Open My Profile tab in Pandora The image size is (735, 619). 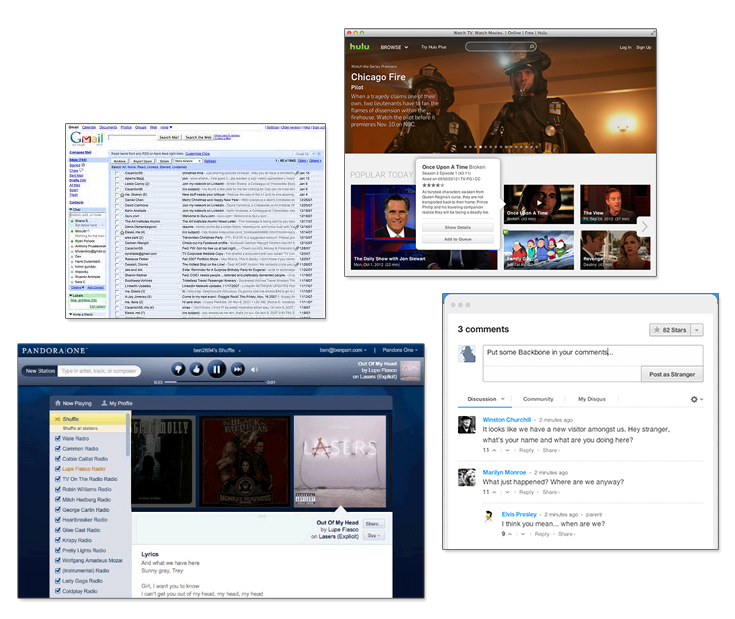117,403
